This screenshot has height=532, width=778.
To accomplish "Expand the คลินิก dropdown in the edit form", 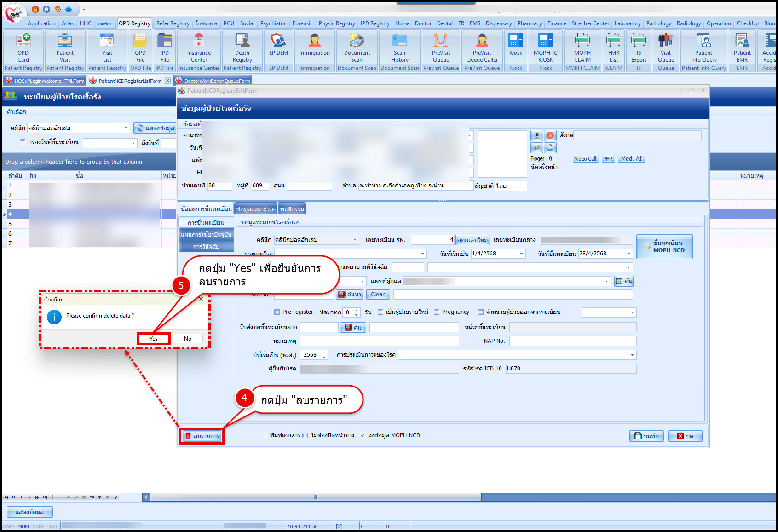I will [355, 240].
